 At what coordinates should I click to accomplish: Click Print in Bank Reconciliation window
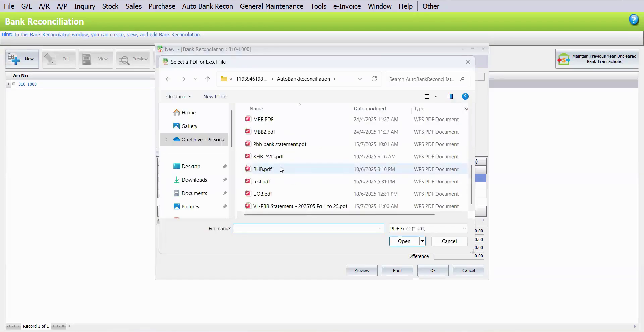pos(397,270)
